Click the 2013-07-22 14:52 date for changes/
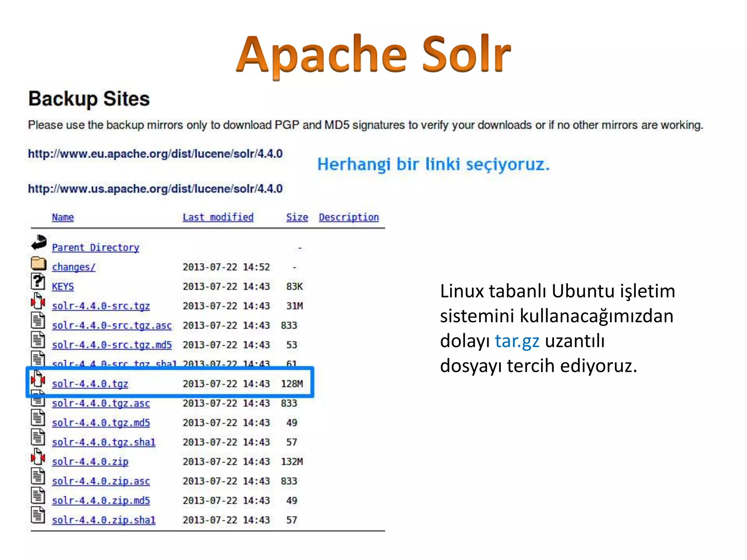The image size is (747, 560). [x=226, y=267]
